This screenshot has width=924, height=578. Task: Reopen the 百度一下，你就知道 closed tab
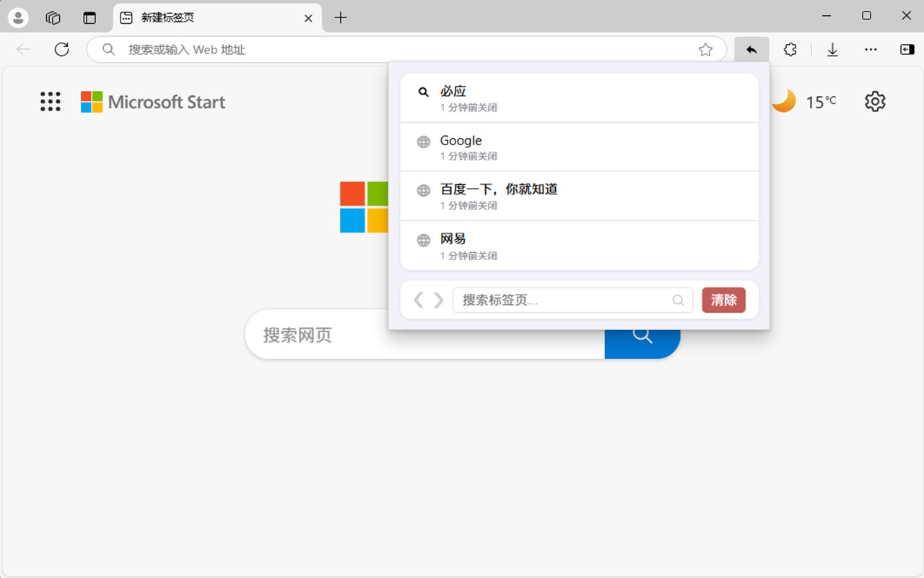click(579, 197)
